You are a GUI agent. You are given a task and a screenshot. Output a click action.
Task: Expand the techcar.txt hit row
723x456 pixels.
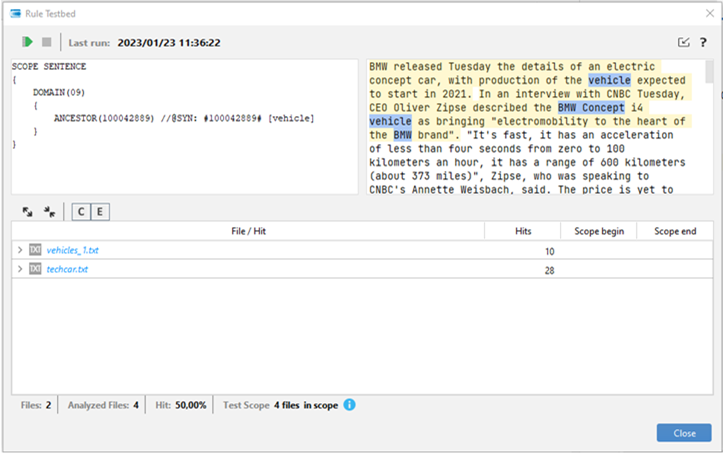point(20,270)
